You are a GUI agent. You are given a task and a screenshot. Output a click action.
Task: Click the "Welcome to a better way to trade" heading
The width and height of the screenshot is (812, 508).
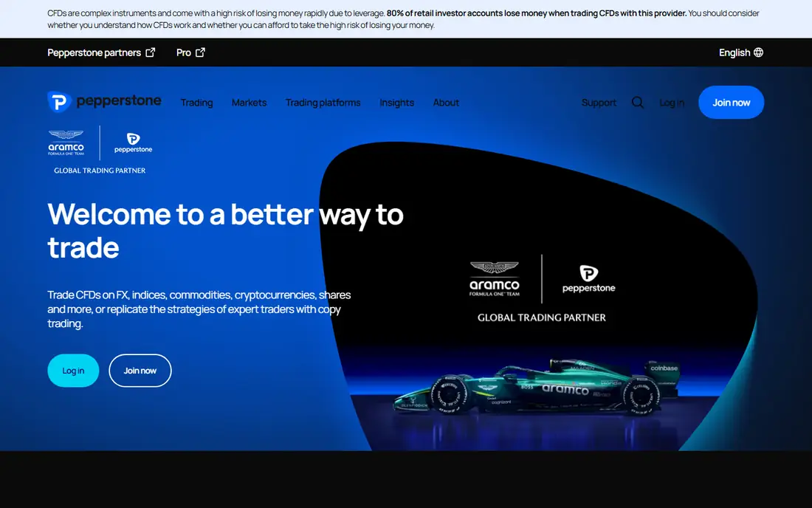tap(225, 230)
